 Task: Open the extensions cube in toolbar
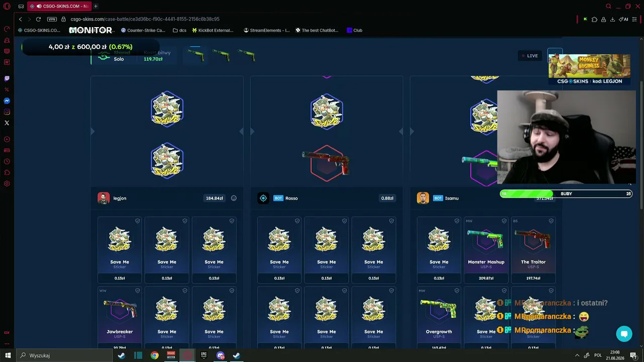[x=594, y=19]
